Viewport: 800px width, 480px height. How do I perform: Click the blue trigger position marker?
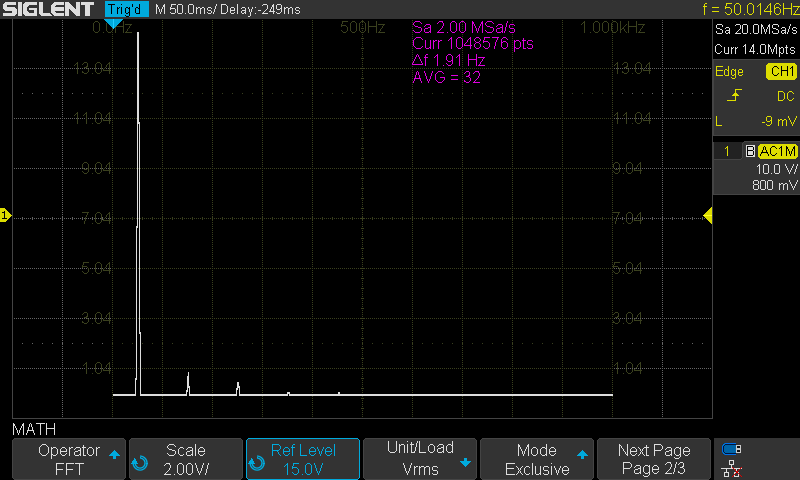tap(113, 23)
